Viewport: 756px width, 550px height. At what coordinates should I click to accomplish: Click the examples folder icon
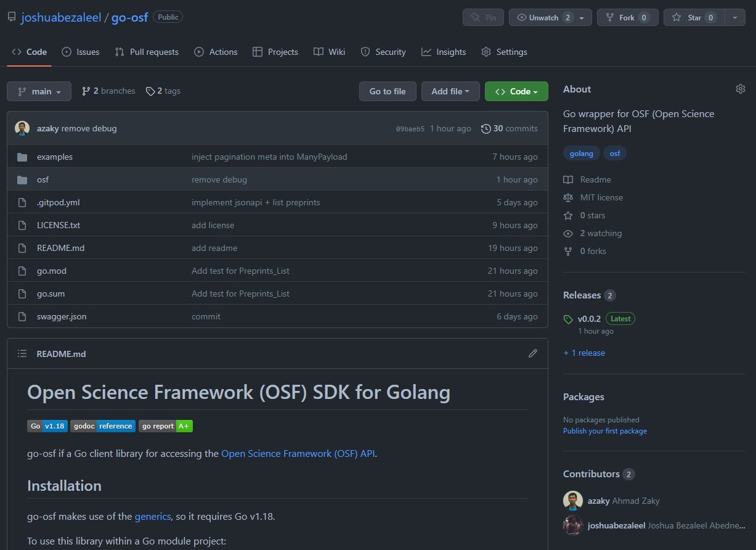point(22,157)
